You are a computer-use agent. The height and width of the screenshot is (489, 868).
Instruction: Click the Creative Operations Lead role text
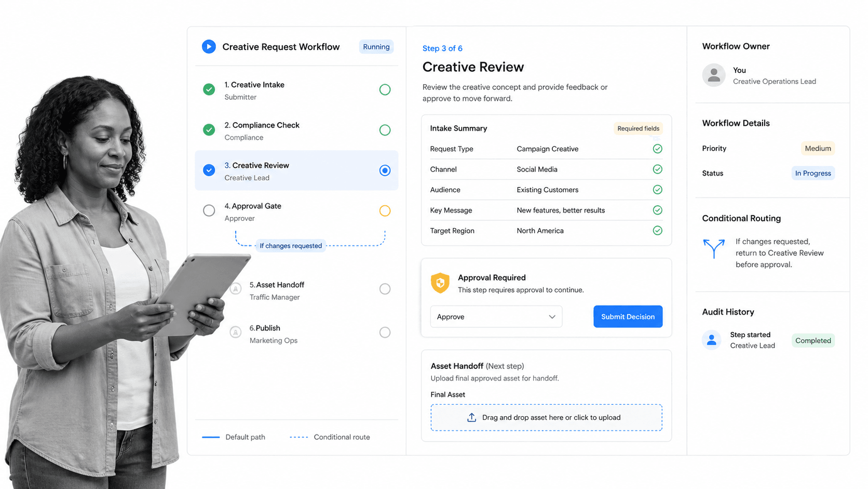[x=774, y=82]
